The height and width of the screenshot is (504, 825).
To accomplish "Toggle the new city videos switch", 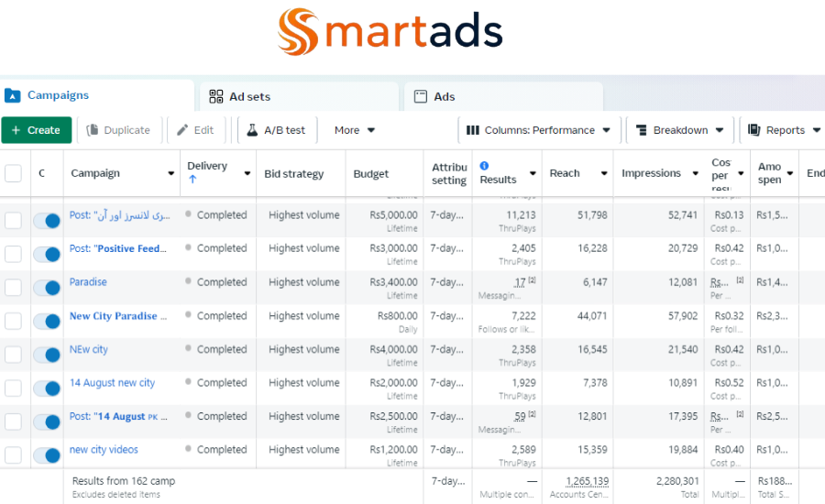I will [x=47, y=455].
